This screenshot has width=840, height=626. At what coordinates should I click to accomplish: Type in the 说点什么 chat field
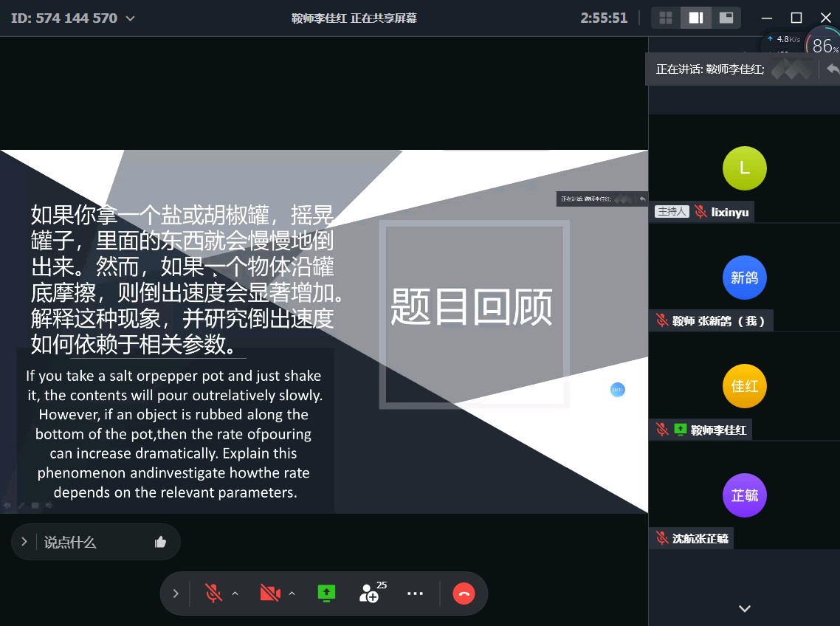[x=92, y=542]
